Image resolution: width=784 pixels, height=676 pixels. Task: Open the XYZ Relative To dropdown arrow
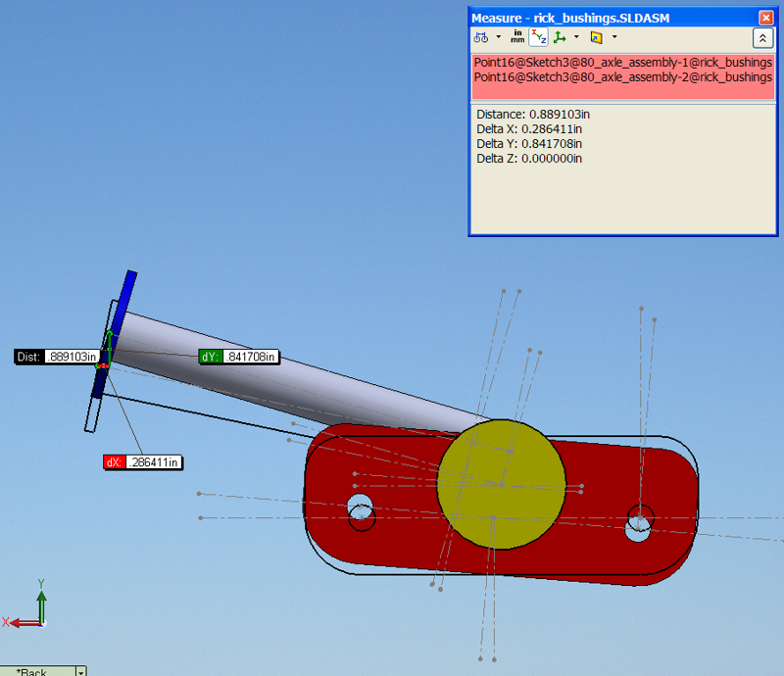[576, 37]
